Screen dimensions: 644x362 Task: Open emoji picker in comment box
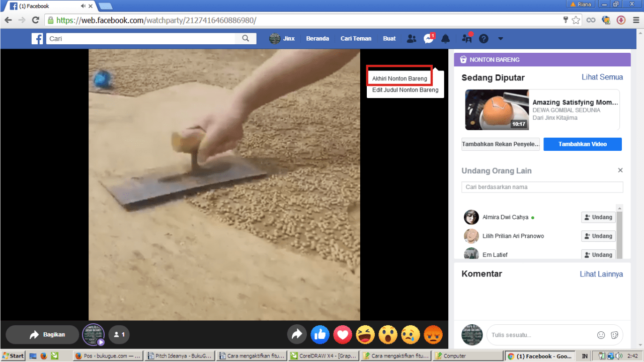pos(601,335)
